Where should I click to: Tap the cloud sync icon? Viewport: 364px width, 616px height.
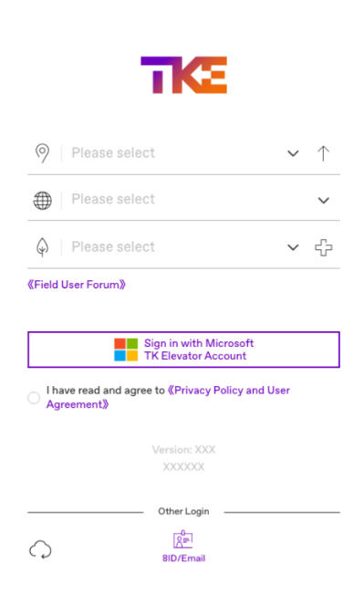click(x=40, y=549)
